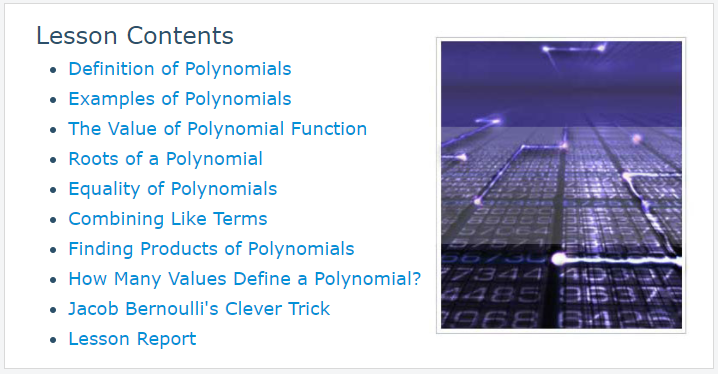Click the bullet beside Finding Products of Polynomials
The height and width of the screenshot is (374, 718).
click(x=54, y=250)
